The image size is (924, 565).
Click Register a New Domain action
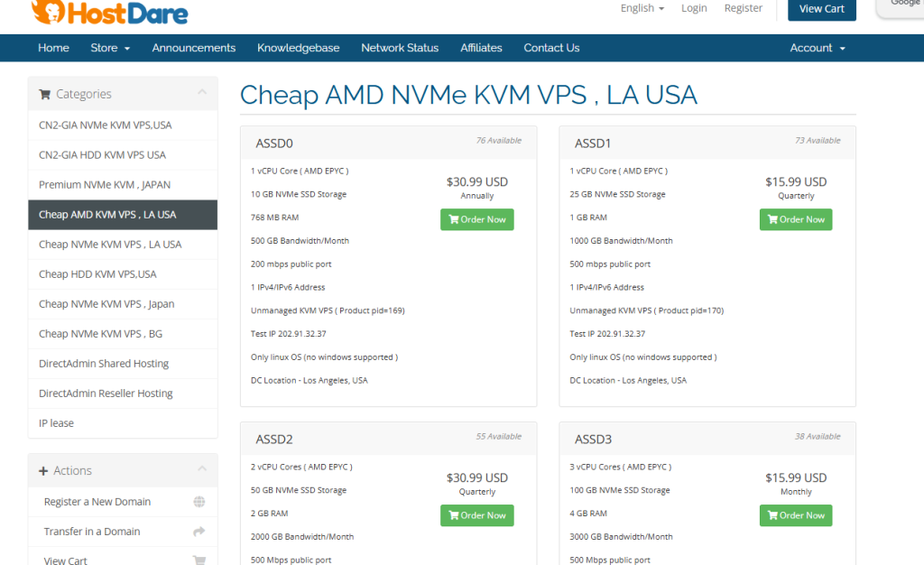123,502
